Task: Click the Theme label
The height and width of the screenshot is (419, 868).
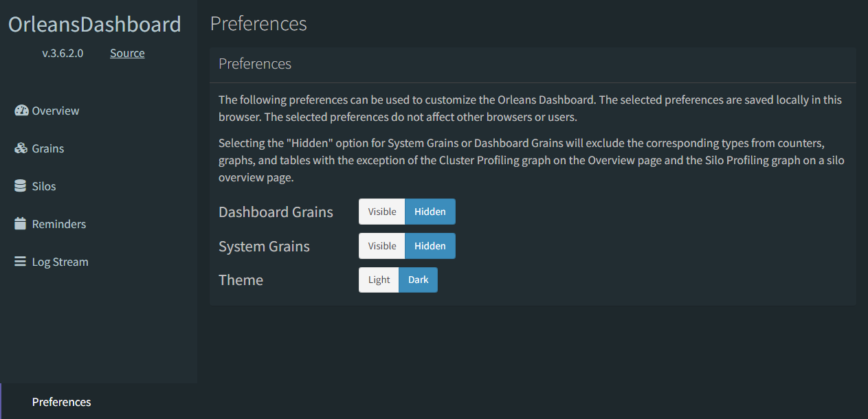Action: pos(241,280)
